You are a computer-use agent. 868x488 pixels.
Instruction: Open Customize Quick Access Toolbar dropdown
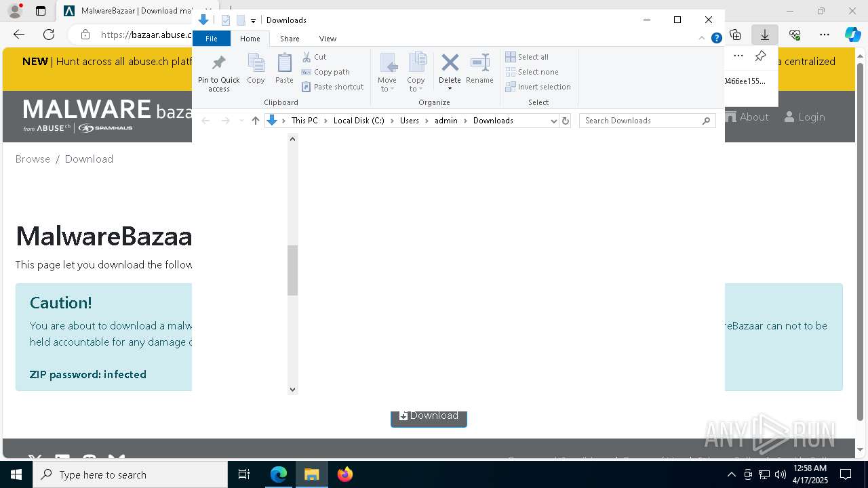pos(253,20)
